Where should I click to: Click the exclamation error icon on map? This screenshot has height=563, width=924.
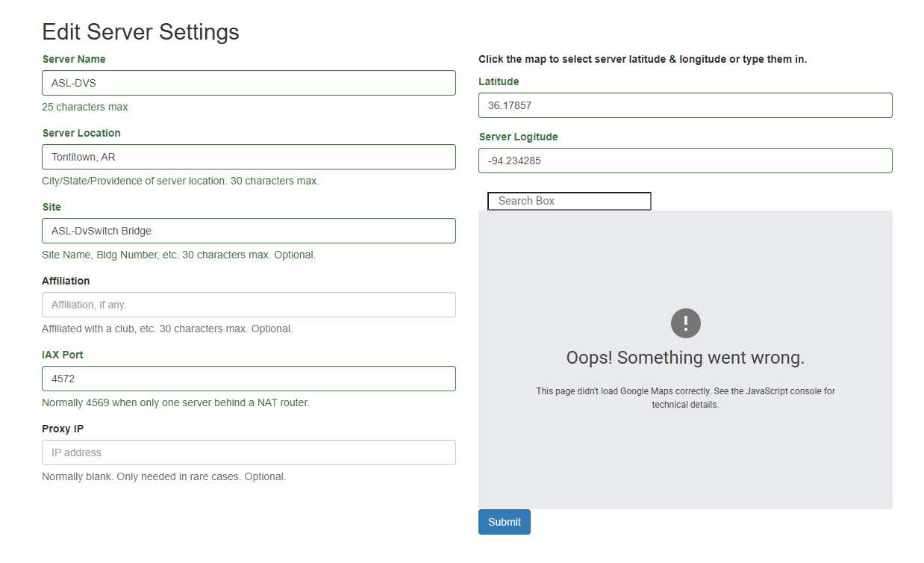click(685, 323)
